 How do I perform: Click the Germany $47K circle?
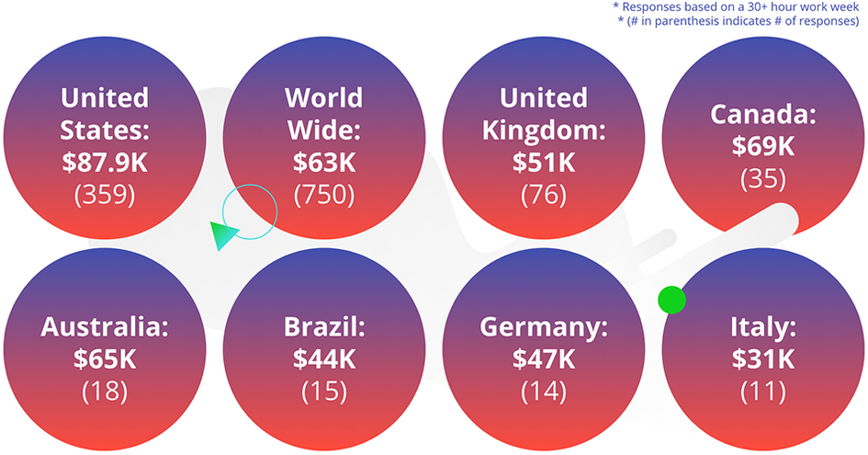point(544,349)
